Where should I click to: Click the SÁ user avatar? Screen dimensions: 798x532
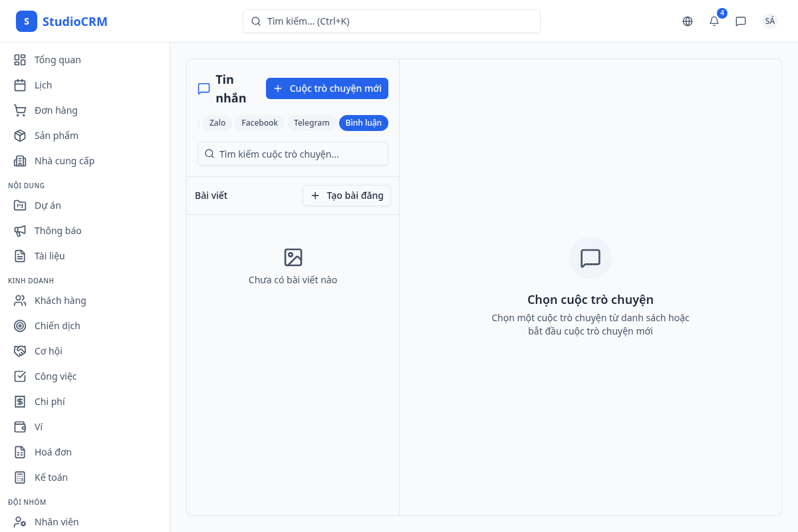[x=769, y=21]
